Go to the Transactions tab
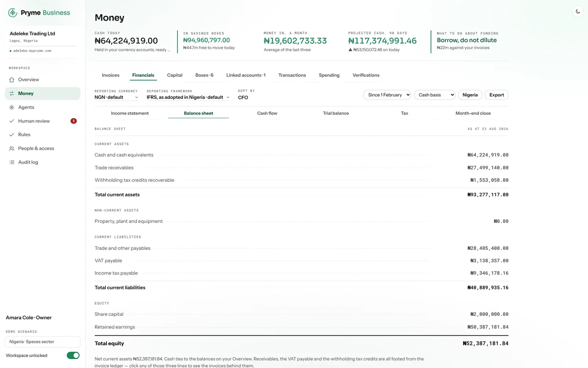Viewport: 588px width, 368px height. click(x=292, y=75)
